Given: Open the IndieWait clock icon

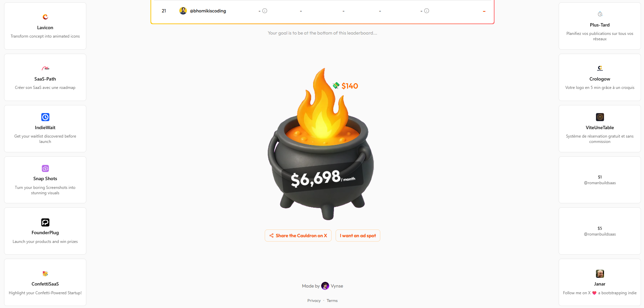Looking at the screenshot, I should pyautogui.click(x=45, y=117).
